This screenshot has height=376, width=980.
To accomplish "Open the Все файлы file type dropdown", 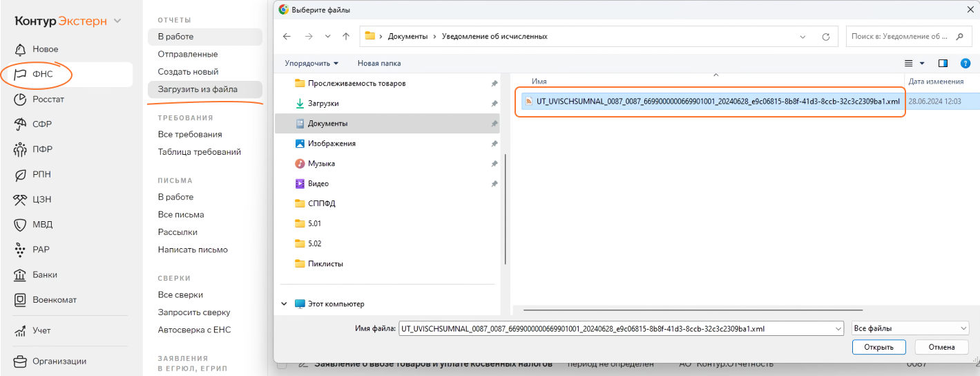I will pyautogui.click(x=910, y=328).
